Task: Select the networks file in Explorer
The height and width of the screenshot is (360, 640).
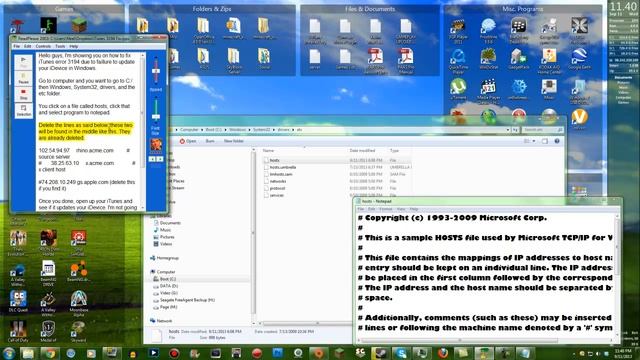Action: [x=278, y=181]
